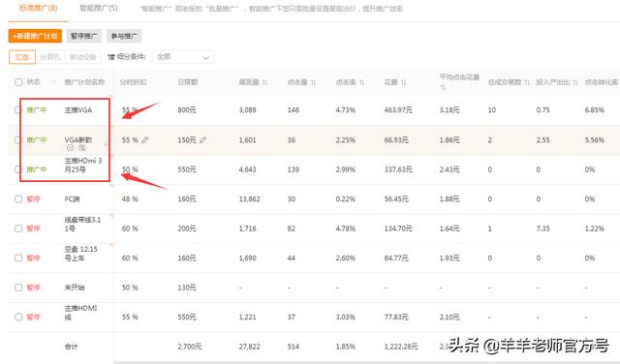Screen dimensions: 620x364
Task: Click the 新建推广计划 orange button
Action: 35,36
